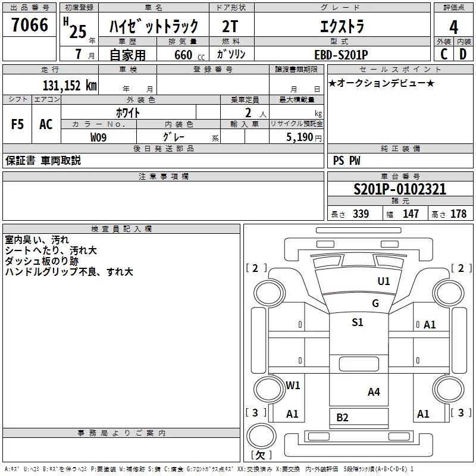Select chassis number S201P-0102321

pyautogui.click(x=400, y=189)
